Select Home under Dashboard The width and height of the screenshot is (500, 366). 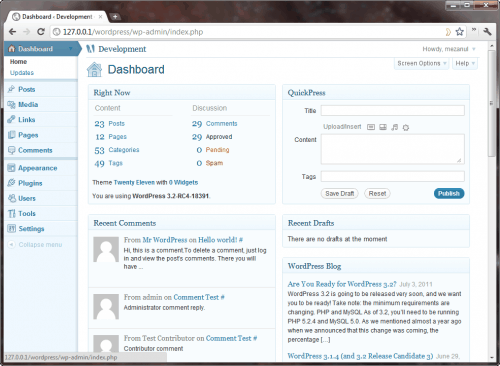[x=18, y=62]
